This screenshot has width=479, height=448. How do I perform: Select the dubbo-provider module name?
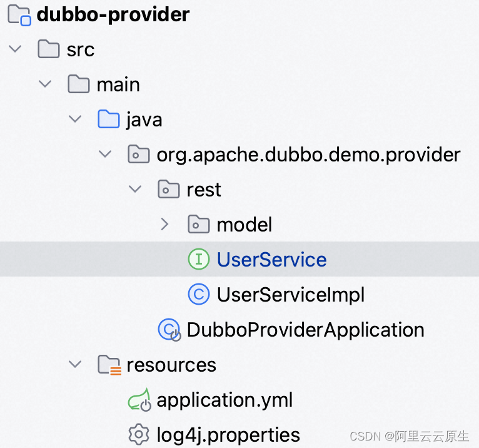pos(113,14)
